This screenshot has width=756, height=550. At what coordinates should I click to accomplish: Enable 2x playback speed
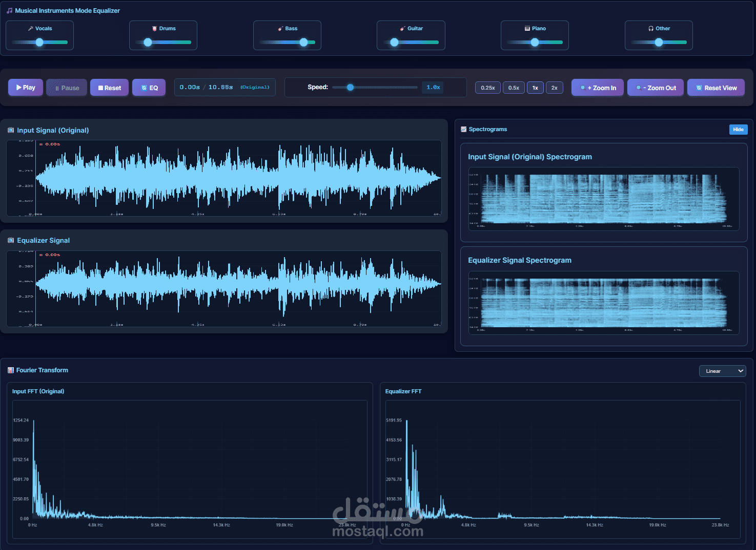(x=554, y=88)
